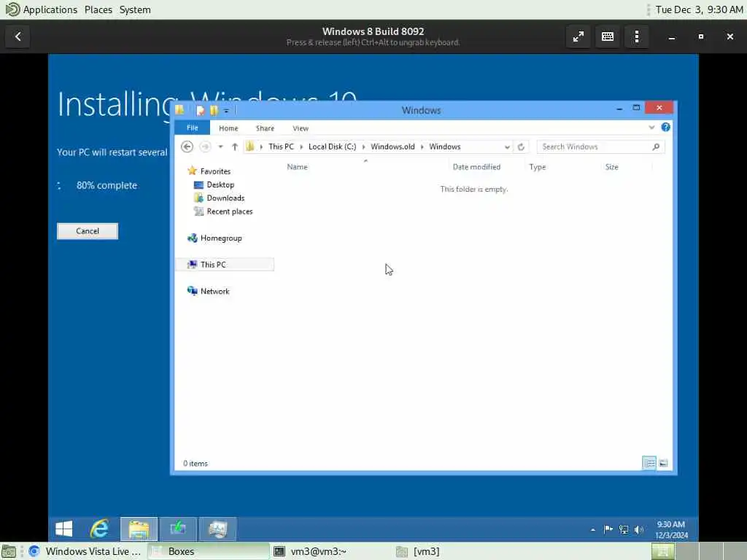Image resolution: width=747 pixels, height=560 pixels.
Task: Open Boxes keyboard shortcuts button
Action: click(x=608, y=36)
